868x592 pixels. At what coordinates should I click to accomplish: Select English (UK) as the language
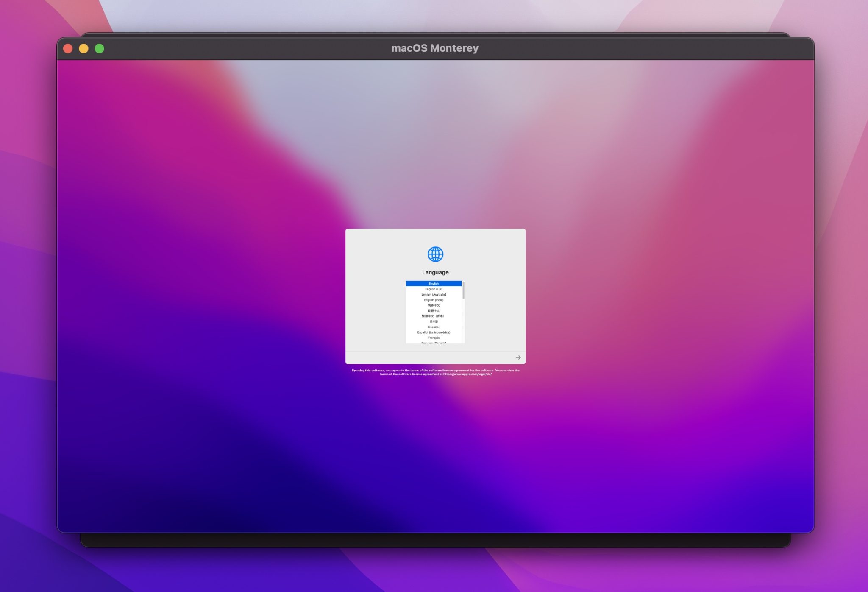(433, 289)
